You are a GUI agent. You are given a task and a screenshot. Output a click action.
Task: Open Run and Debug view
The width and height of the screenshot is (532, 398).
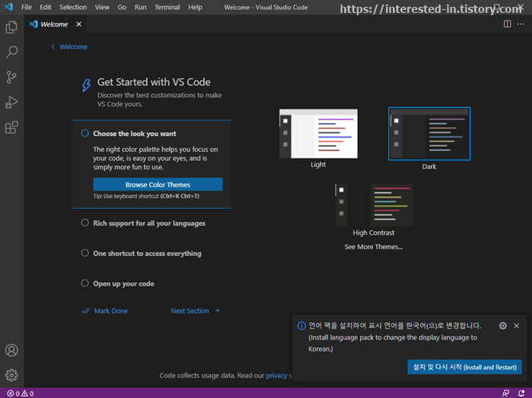(x=11, y=102)
